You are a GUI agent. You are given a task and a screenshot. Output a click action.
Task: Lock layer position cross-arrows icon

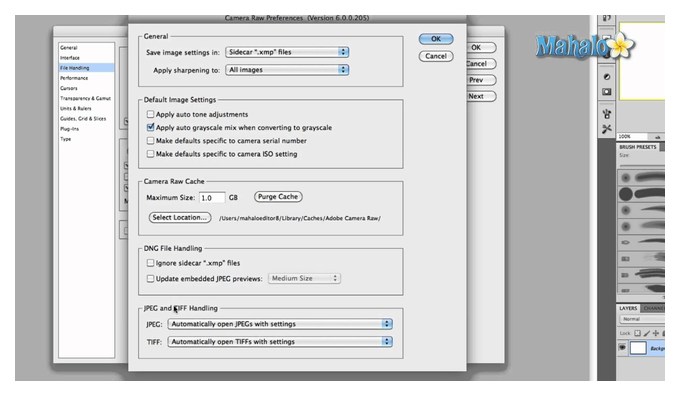pyautogui.click(x=655, y=333)
